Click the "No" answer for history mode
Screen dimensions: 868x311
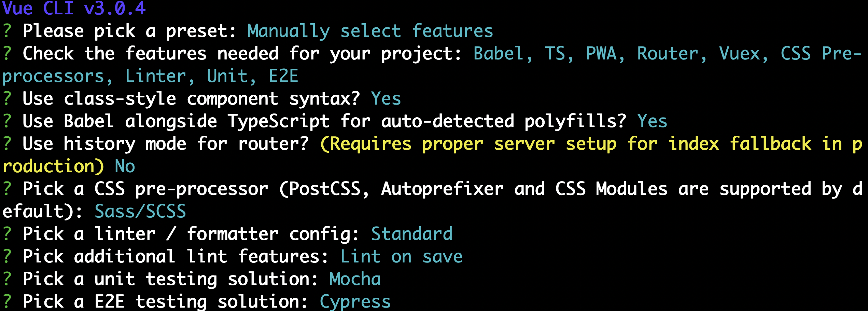125,166
